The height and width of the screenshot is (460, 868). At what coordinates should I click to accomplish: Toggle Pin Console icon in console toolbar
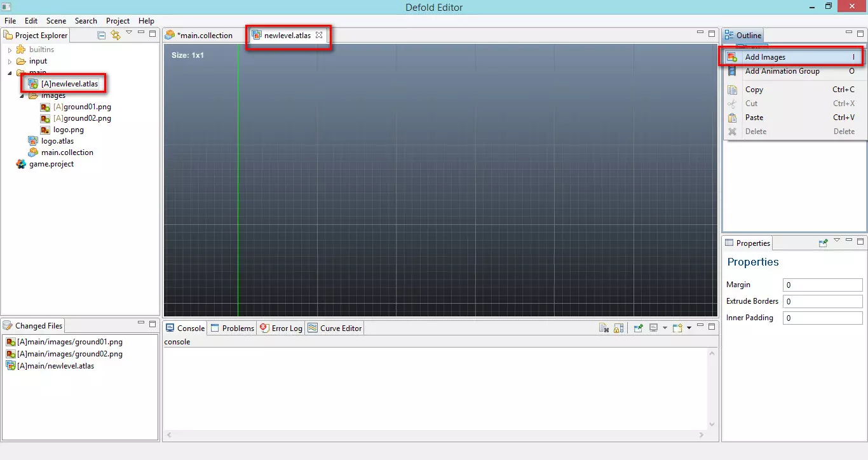click(638, 328)
